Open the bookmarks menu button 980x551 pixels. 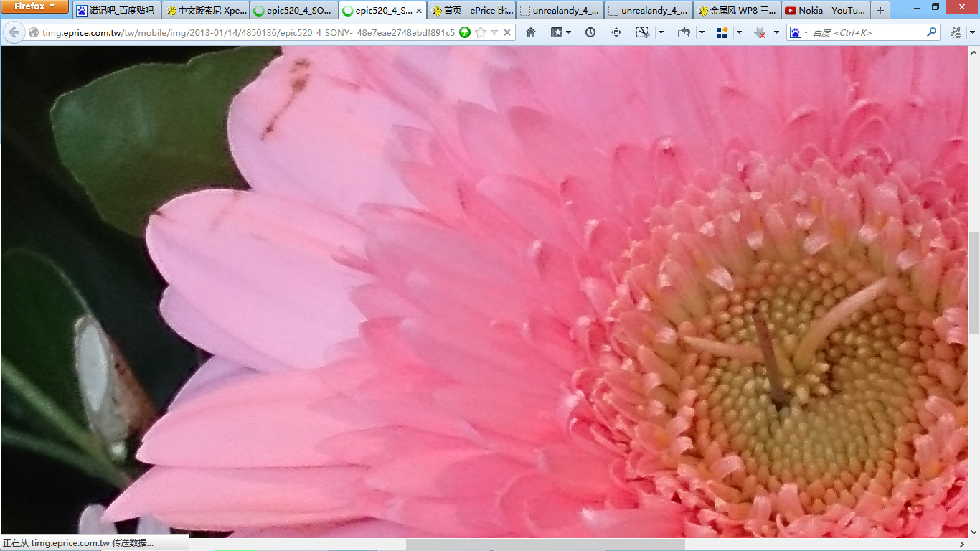[x=560, y=32]
